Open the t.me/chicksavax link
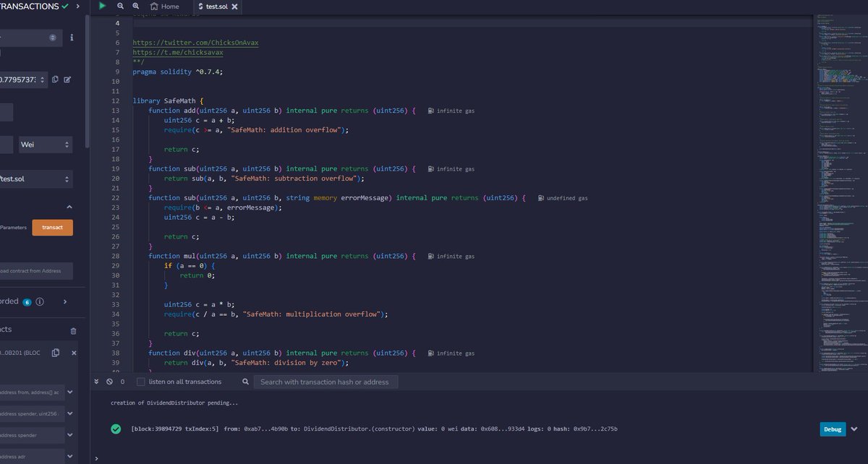 [x=178, y=53]
